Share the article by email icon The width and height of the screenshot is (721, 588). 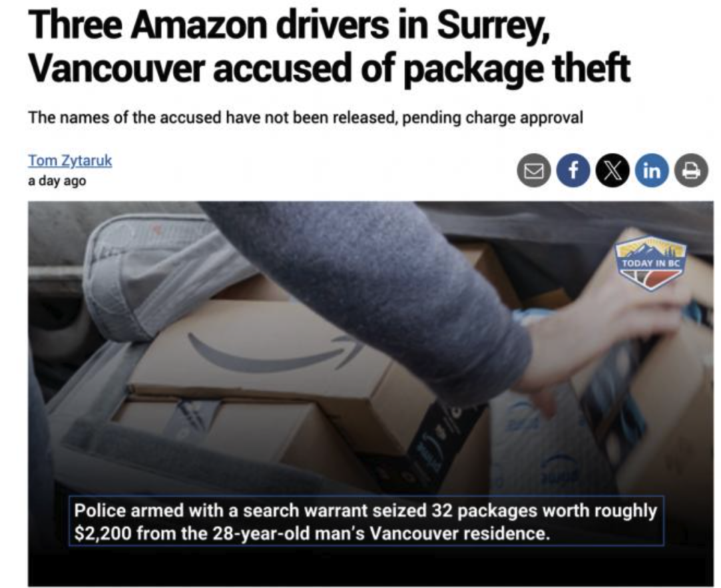(533, 171)
